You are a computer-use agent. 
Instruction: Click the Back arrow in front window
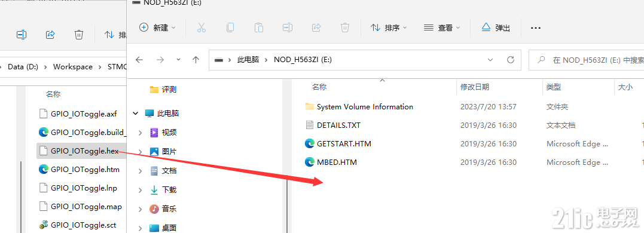pos(139,60)
